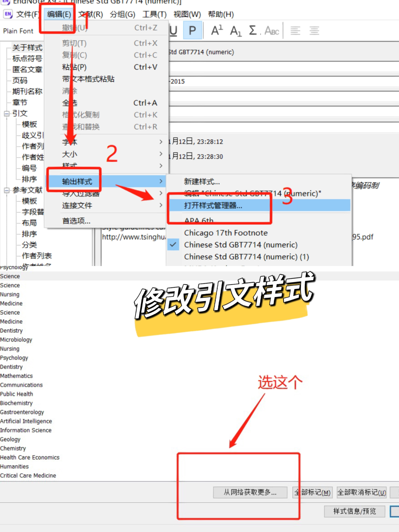Open the 工具(T) menu
Screen dimensions: 399x532
coord(154,14)
